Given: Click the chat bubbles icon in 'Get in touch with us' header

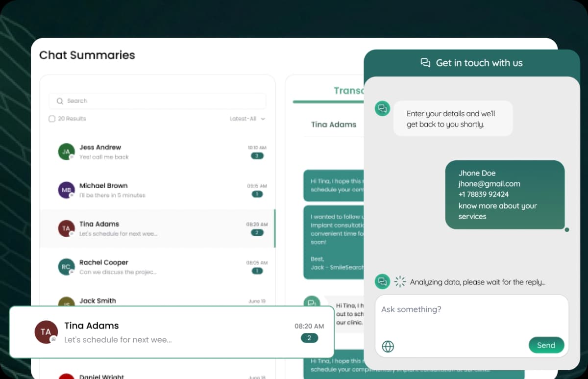Looking at the screenshot, I should [425, 63].
